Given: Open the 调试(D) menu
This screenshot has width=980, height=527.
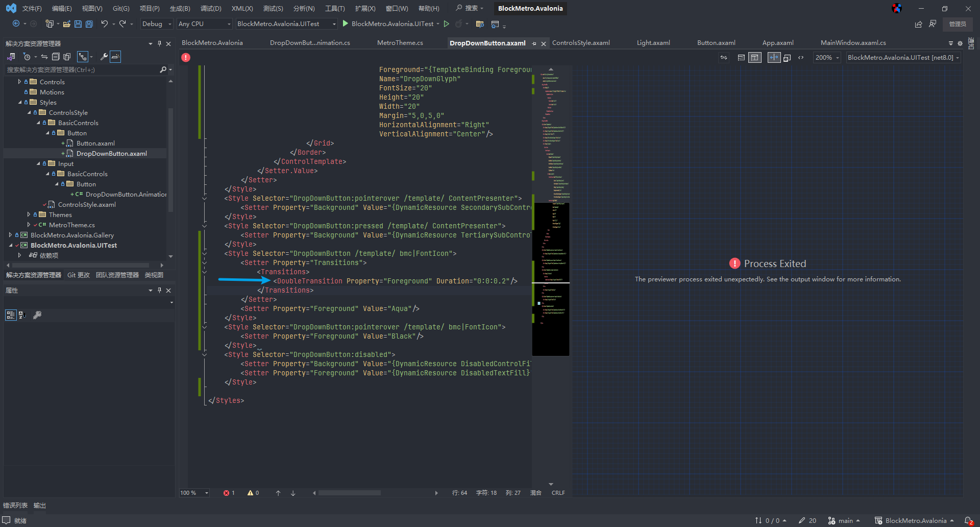Looking at the screenshot, I should [211, 8].
